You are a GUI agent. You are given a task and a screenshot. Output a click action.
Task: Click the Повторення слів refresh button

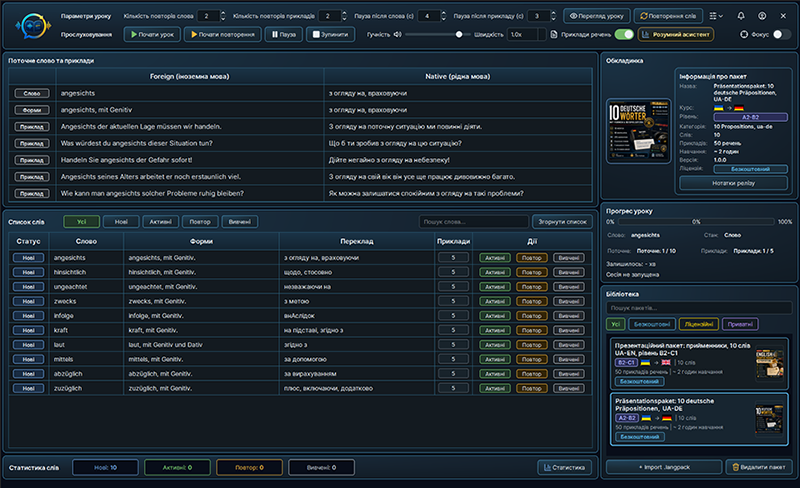tap(668, 16)
